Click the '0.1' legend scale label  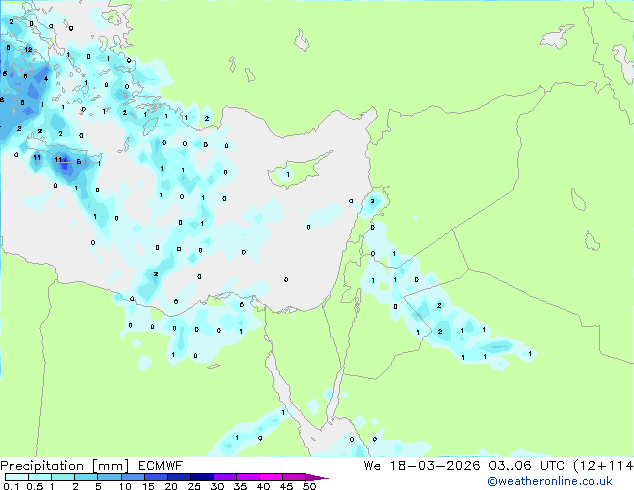coord(11,486)
